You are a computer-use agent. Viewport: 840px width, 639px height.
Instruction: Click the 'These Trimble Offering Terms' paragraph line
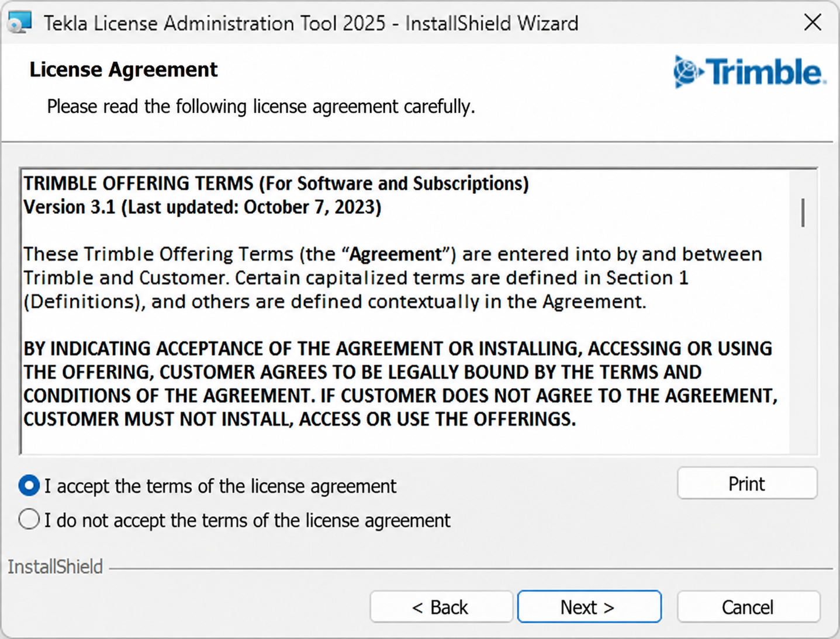pyautogui.click(x=393, y=254)
